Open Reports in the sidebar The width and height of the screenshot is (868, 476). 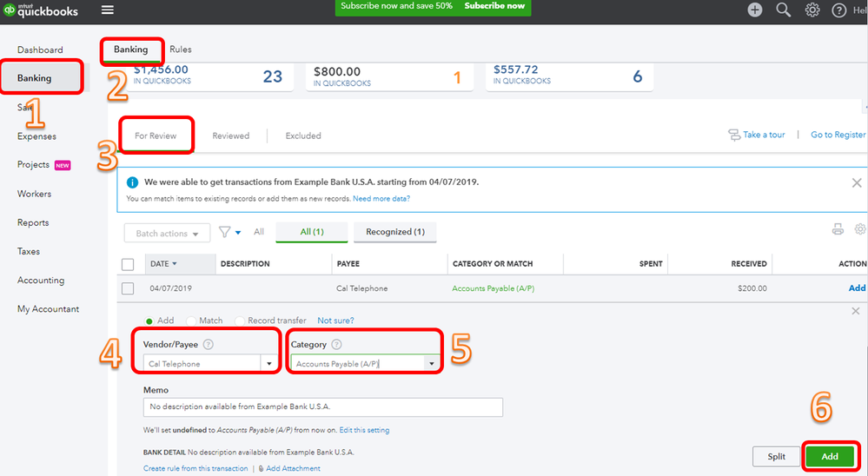(33, 222)
